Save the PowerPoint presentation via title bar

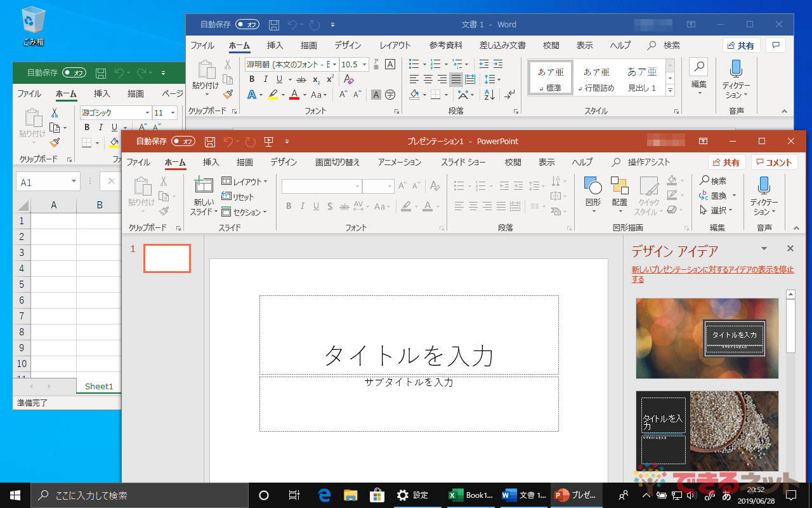click(x=210, y=142)
